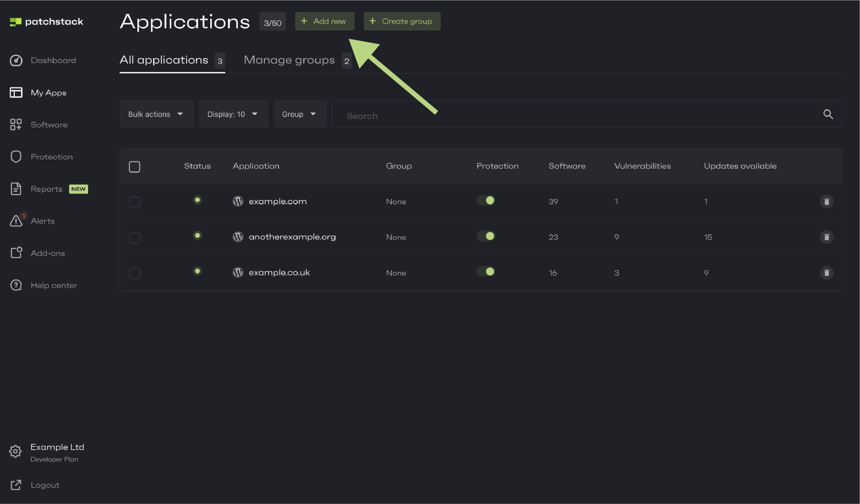Click Logout in the sidebar

click(45, 485)
